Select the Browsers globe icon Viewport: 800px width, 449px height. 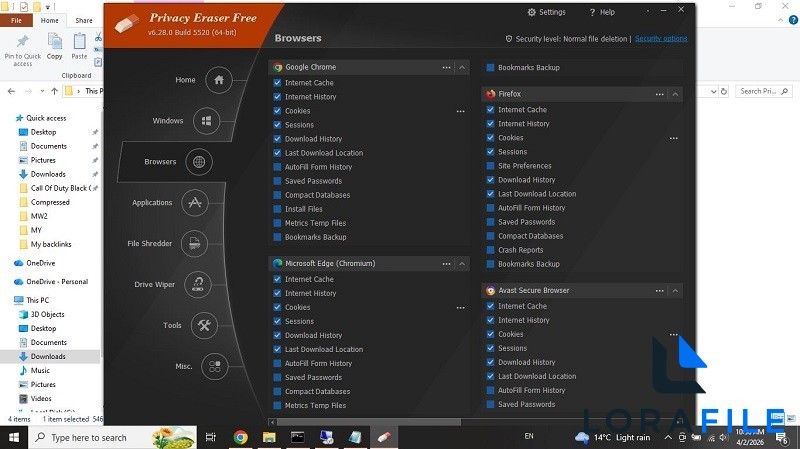coord(199,162)
